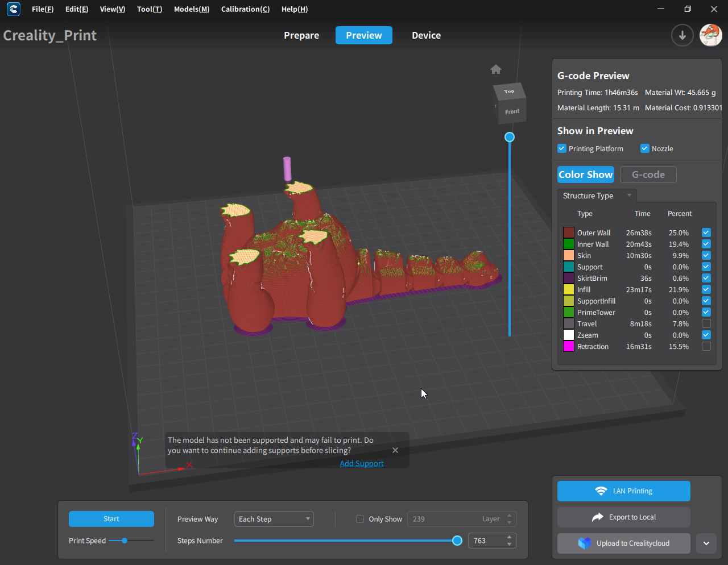This screenshot has height=565, width=728.
Task: Click the home view reset icon
Action: pos(496,69)
